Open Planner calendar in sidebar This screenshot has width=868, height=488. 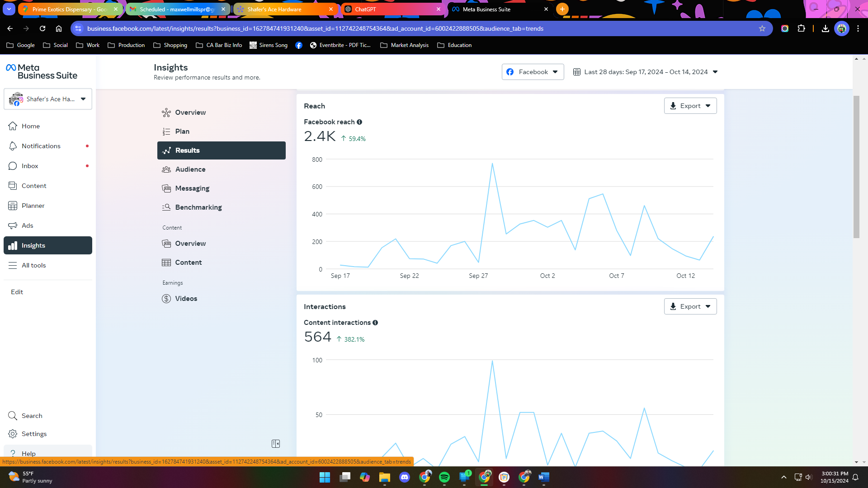pyautogui.click(x=13, y=206)
